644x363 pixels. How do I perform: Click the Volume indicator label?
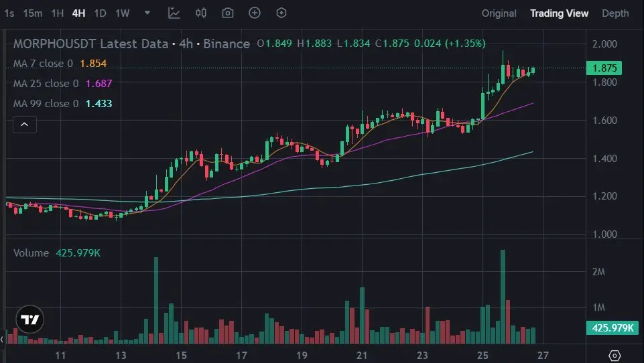coord(31,252)
